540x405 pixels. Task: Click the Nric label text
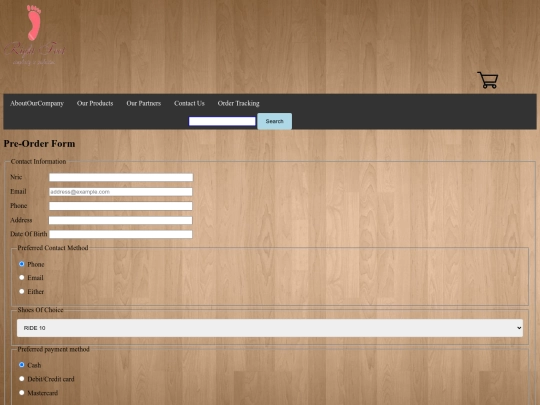(16, 177)
